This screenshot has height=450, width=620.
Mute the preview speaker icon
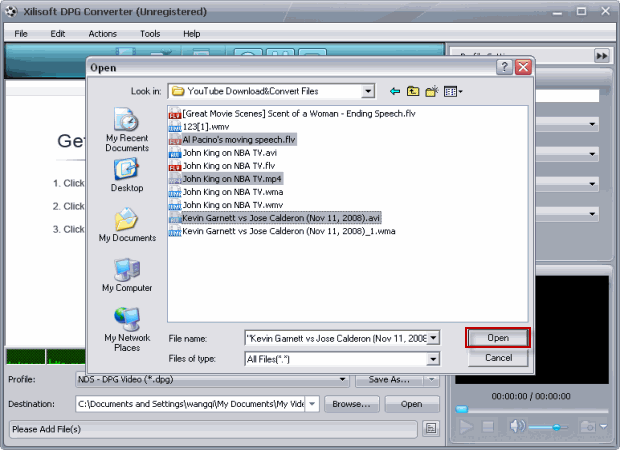point(518,426)
